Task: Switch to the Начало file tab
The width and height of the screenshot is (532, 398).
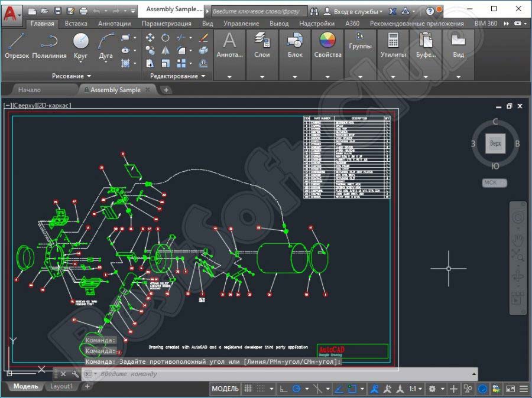Action: click(30, 90)
